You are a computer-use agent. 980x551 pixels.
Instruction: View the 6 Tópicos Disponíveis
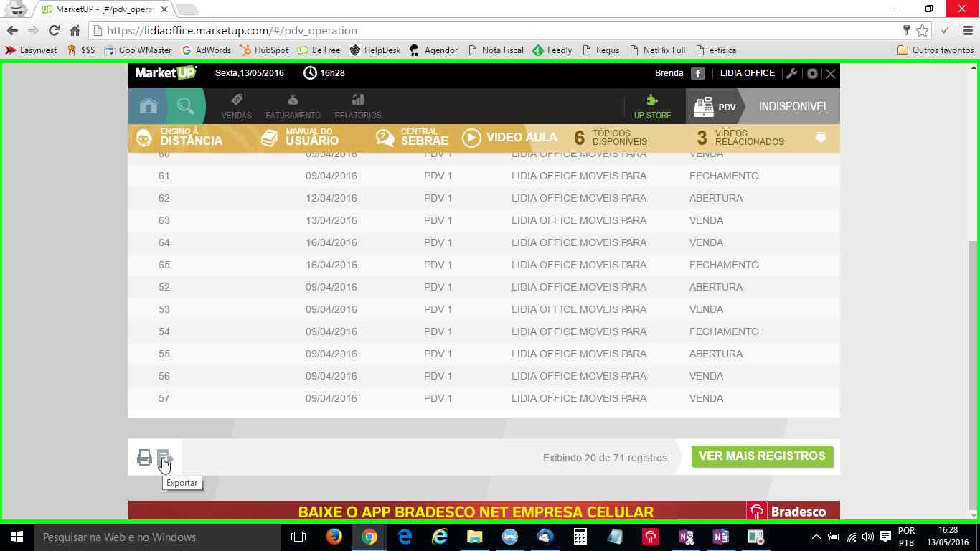click(611, 137)
